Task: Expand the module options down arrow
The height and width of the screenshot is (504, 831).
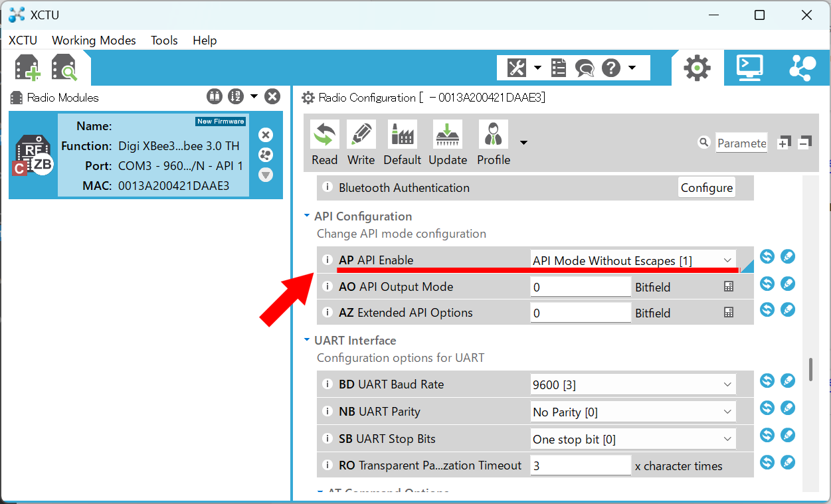Action: pos(266,175)
